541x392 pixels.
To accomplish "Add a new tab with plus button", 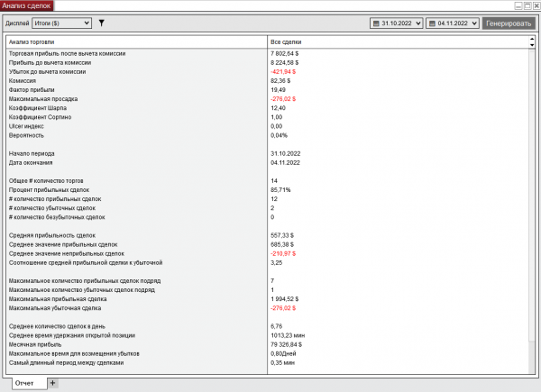I will coord(53,383).
